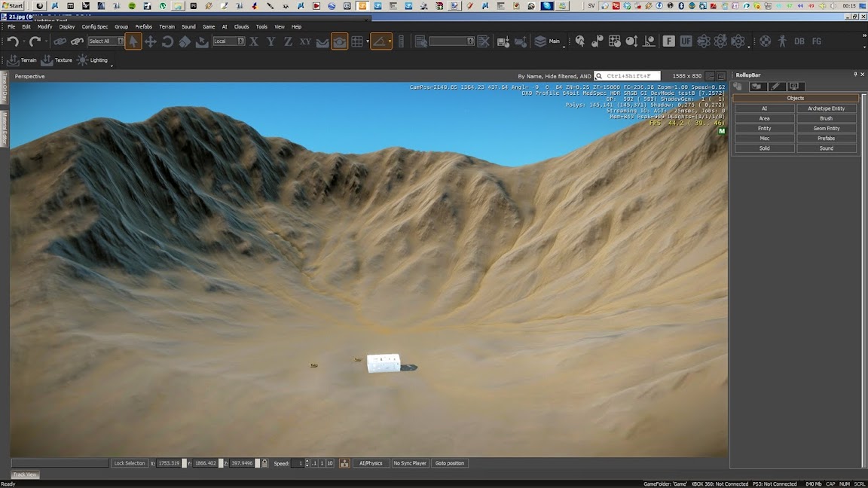Activate the Select terrain tool
The width and height of the screenshot is (868, 488).
(x=201, y=41)
